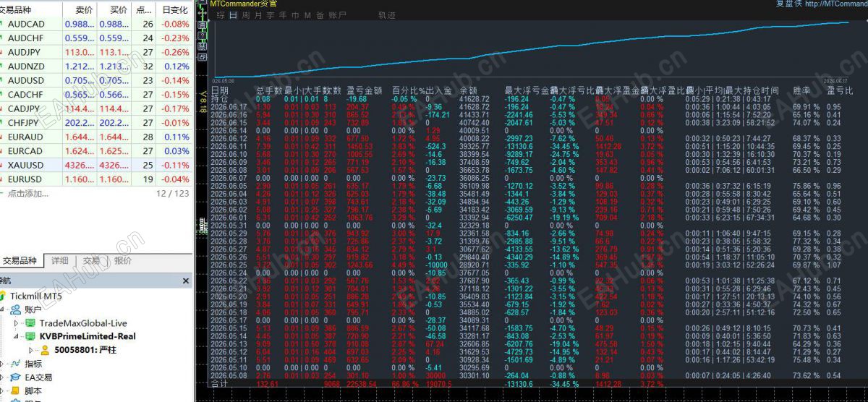The width and height of the screenshot is (868, 402).
Task: Select the EURCAD symbol row
Action: [95, 151]
